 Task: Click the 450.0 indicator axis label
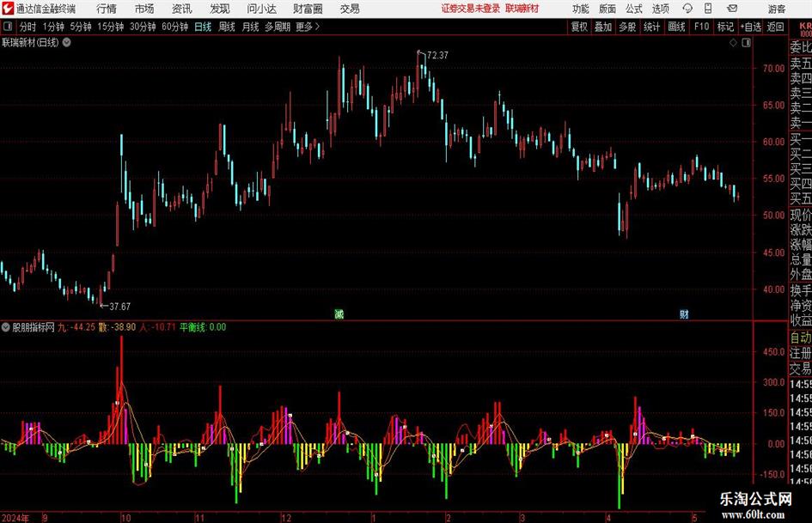tap(773, 352)
